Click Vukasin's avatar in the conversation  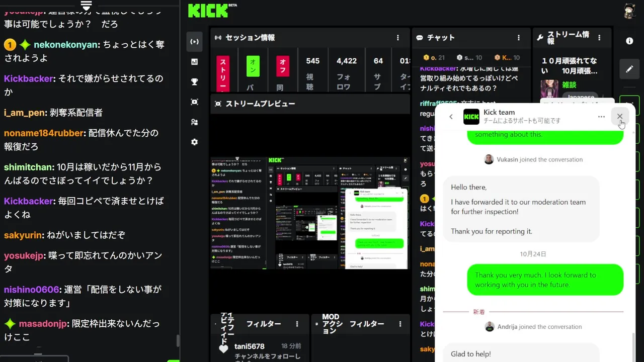click(x=489, y=159)
